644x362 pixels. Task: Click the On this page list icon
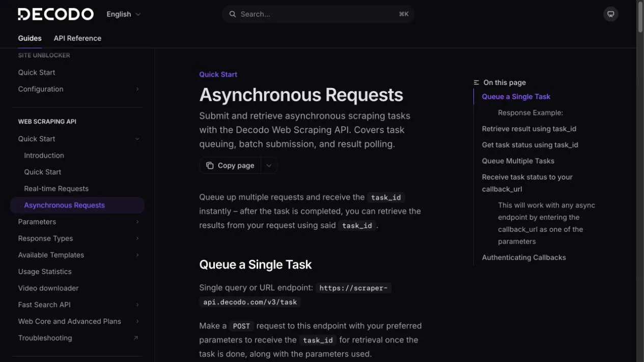click(477, 82)
